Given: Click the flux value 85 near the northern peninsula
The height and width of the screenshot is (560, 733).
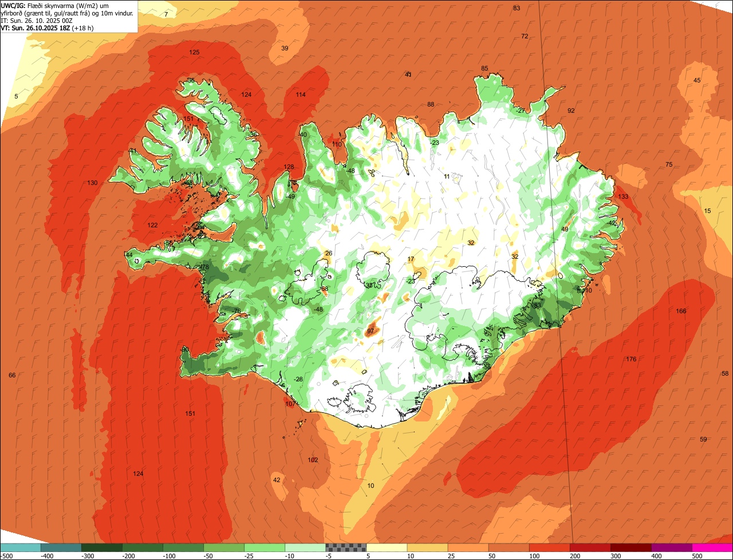Looking at the screenshot, I should click(x=484, y=68).
